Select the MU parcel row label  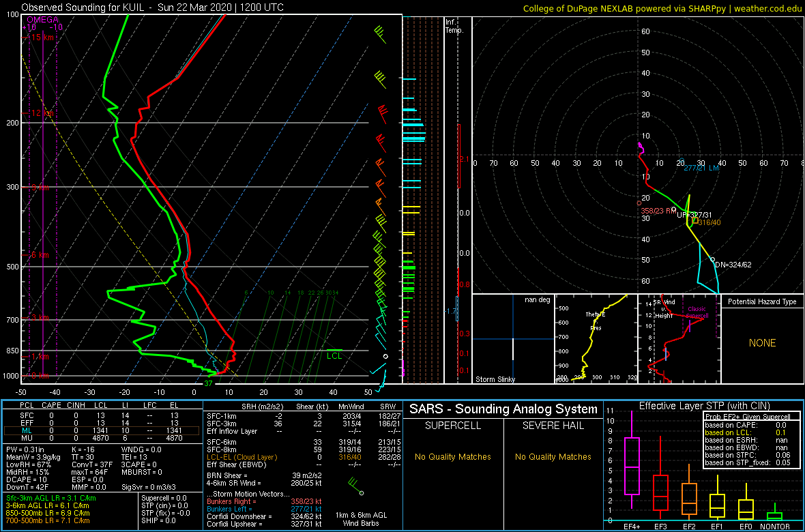click(x=26, y=439)
